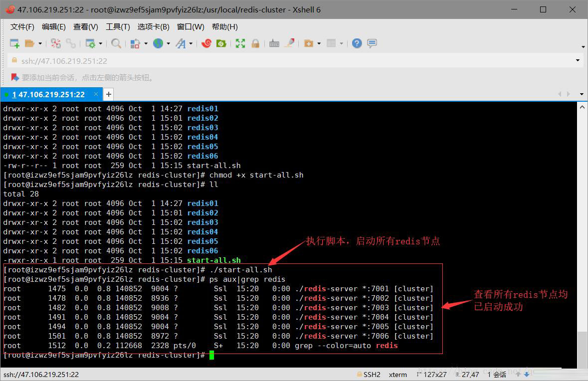
Task: Close the 47.106.219.251:22 session tab
Action: tap(96, 94)
